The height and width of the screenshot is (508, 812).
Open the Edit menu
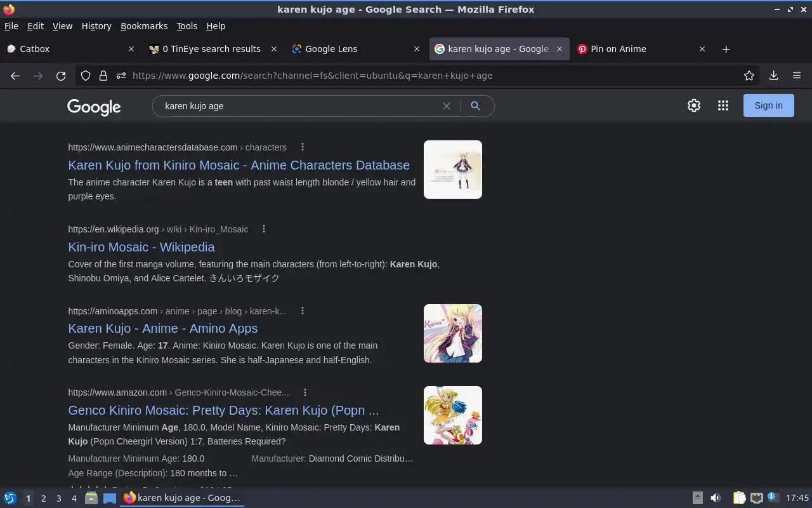point(36,26)
